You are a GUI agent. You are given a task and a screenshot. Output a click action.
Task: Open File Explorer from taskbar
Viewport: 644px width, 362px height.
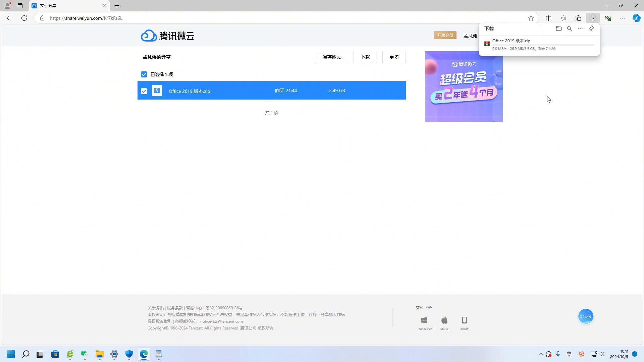coord(99,354)
